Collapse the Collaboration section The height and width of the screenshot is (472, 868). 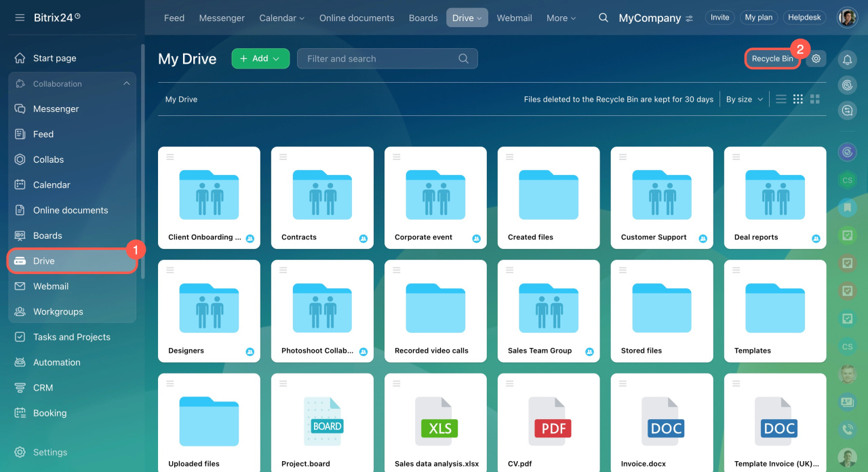tap(126, 84)
